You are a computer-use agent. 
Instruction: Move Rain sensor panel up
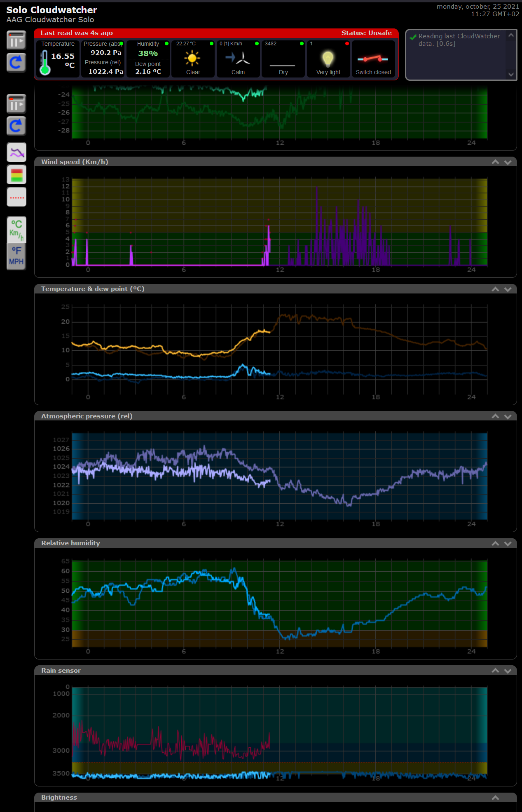pyautogui.click(x=495, y=671)
